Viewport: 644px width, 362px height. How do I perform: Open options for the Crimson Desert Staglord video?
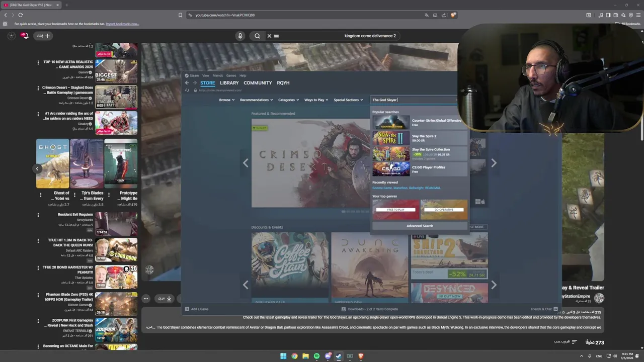tap(38, 88)
